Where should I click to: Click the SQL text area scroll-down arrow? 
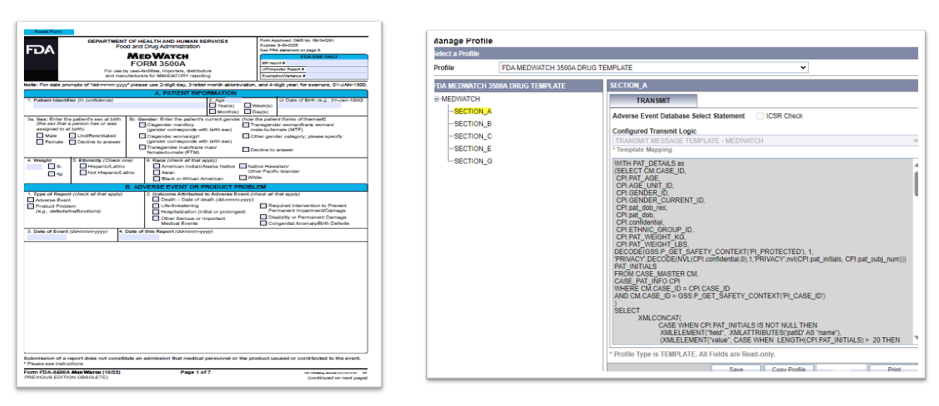[916, 337]
